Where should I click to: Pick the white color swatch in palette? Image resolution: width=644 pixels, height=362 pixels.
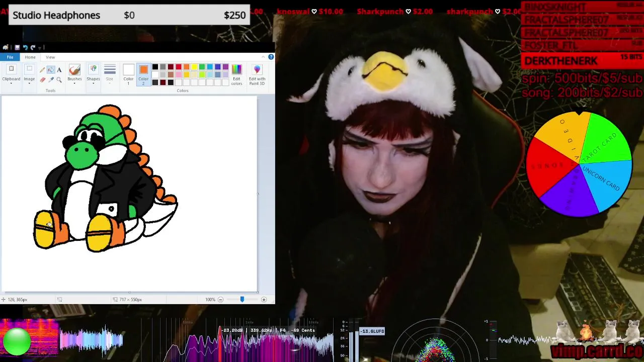pyautogui.click(x=155, y=74)
